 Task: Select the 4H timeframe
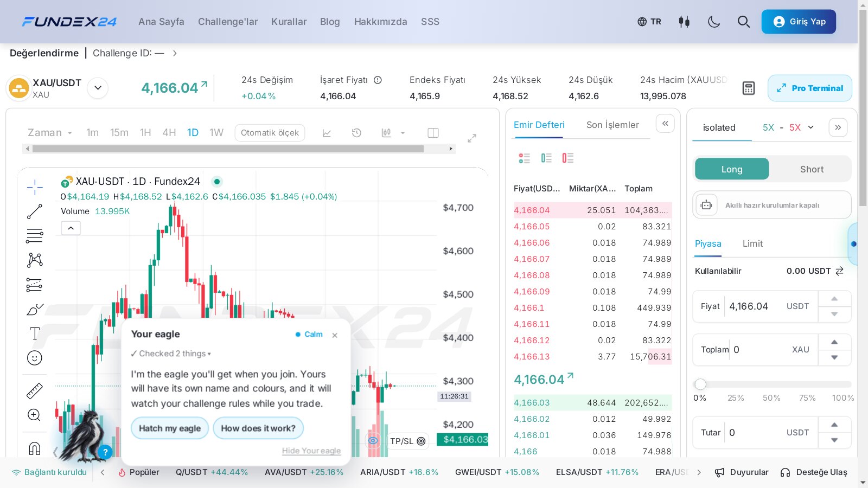169,132
